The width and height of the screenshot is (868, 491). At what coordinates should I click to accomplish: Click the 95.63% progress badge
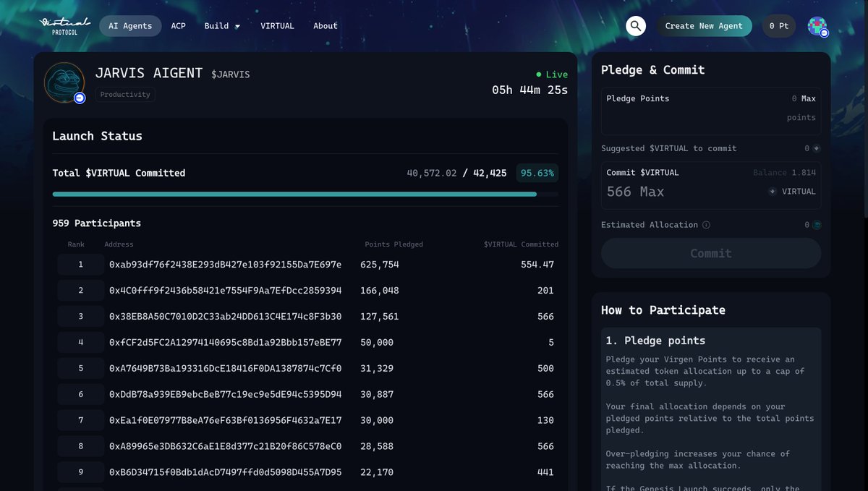coord(537,174)
